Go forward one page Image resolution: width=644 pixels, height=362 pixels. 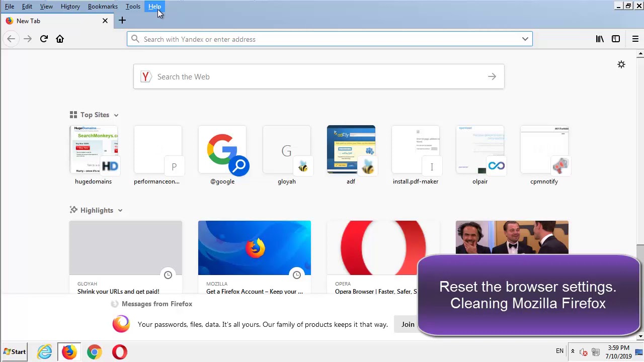[x=28, y=39]
